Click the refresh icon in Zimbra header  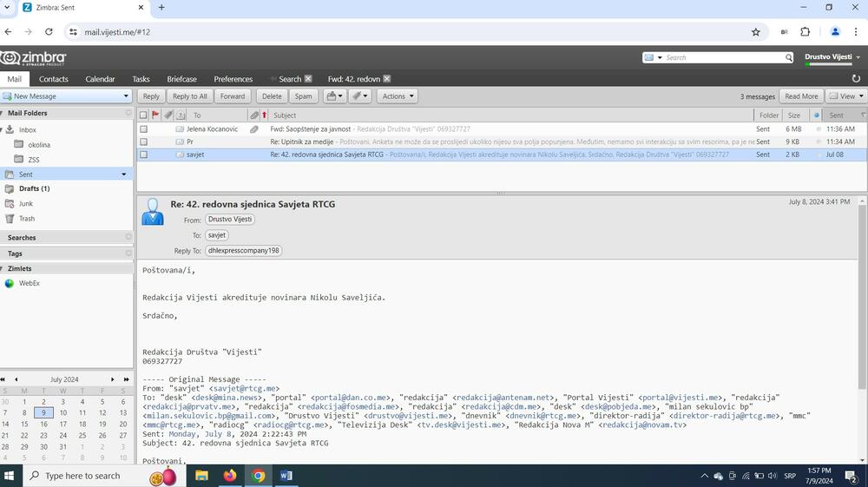pyautogui.click(x=858, y=79)
